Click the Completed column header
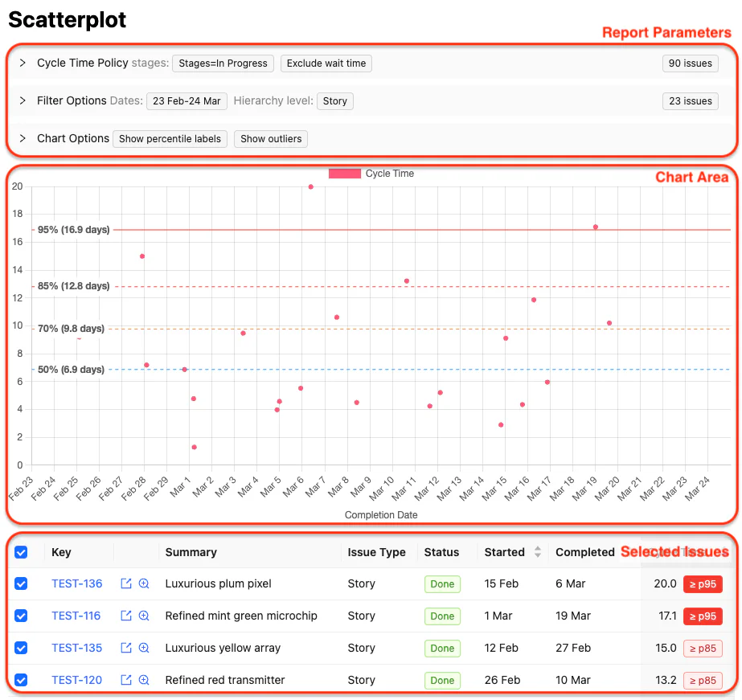The height and width of the screenshot is (700, 742). click(585, 552)
